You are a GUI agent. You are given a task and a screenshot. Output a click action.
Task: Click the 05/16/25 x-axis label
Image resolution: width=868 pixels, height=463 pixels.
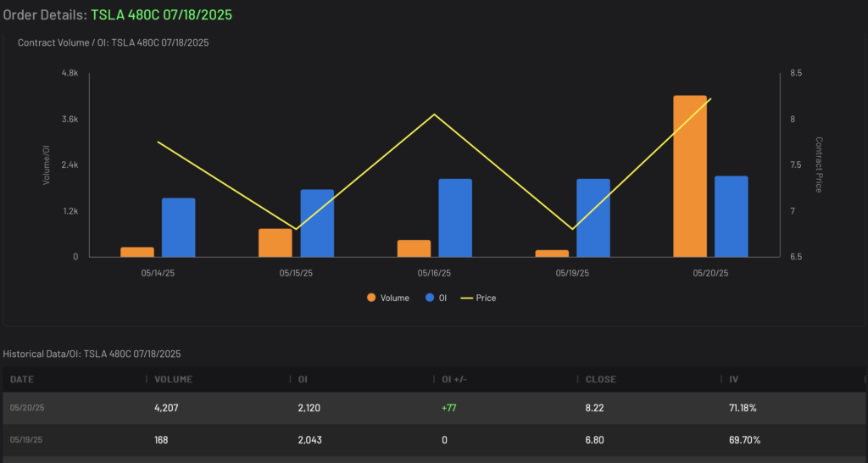coord(434,273)
